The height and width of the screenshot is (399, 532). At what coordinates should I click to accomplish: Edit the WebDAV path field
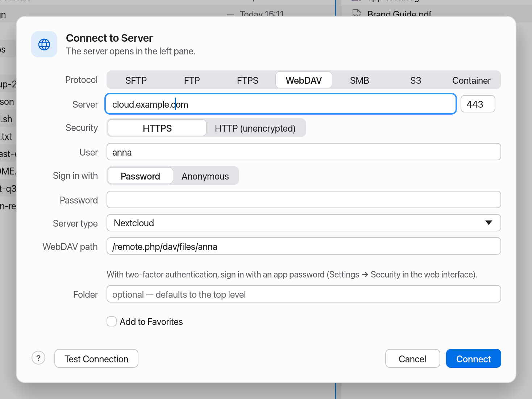[304, 246]
